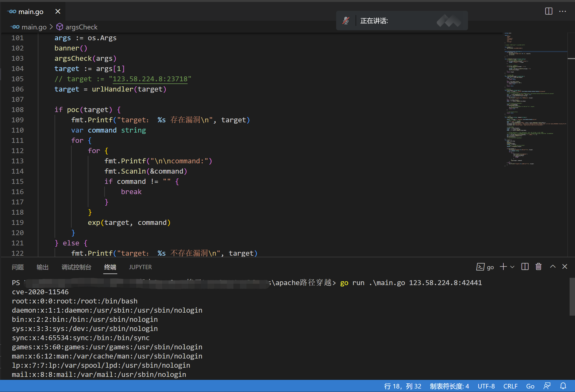Click banner() call on line 102
Viewport: 575px width, 392px height.
coord(71,48)
